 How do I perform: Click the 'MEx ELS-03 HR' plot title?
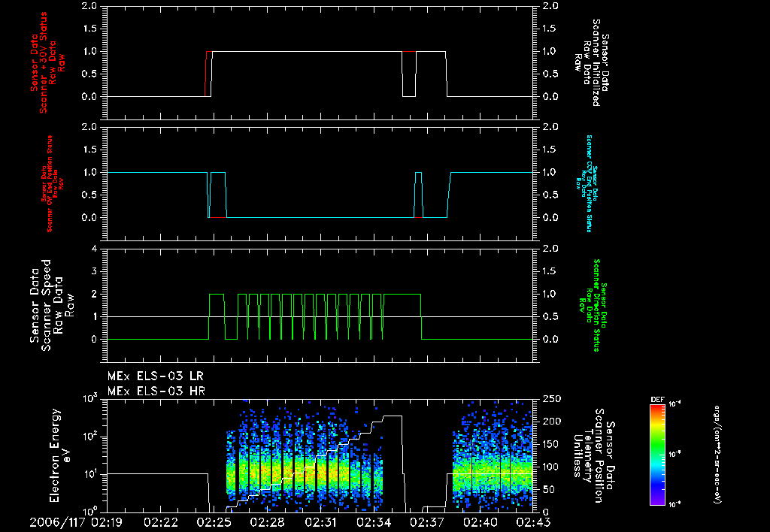156,391
